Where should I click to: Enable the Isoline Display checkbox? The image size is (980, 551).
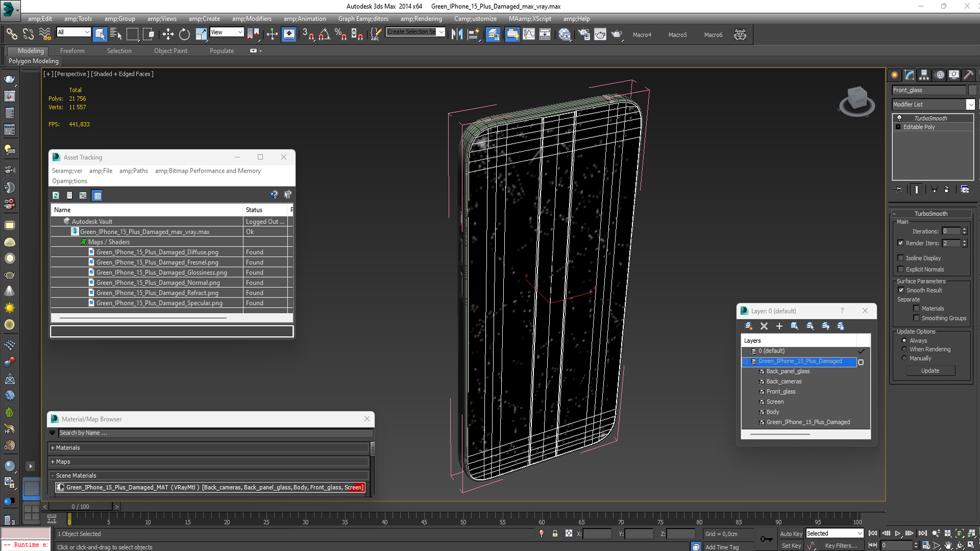(900, 258)
